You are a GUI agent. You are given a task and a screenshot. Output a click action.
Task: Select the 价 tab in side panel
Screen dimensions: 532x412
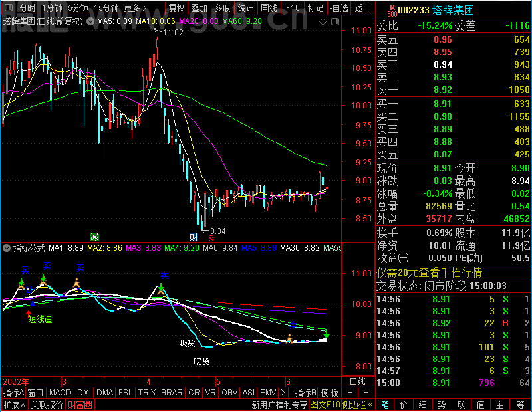coord(404,405)
